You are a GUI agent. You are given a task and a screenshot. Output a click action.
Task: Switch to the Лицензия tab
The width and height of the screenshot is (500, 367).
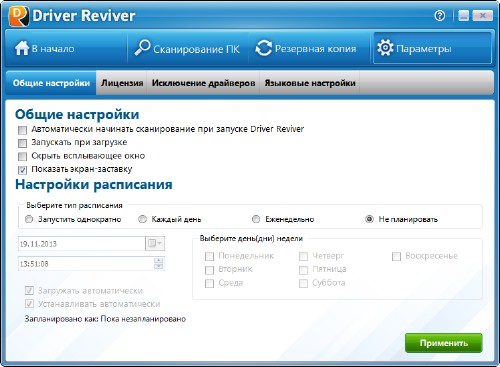122,83
